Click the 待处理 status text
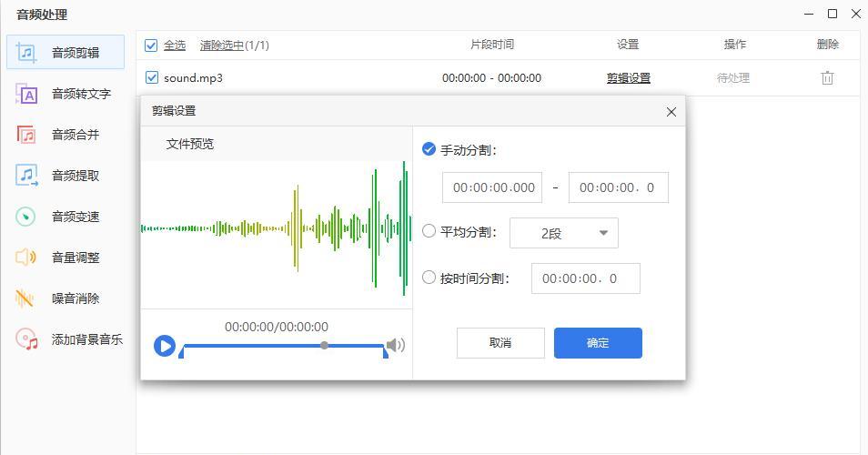The height and width of the screenshot is (455, 868). pyautogui.click(x=733, y=78)
